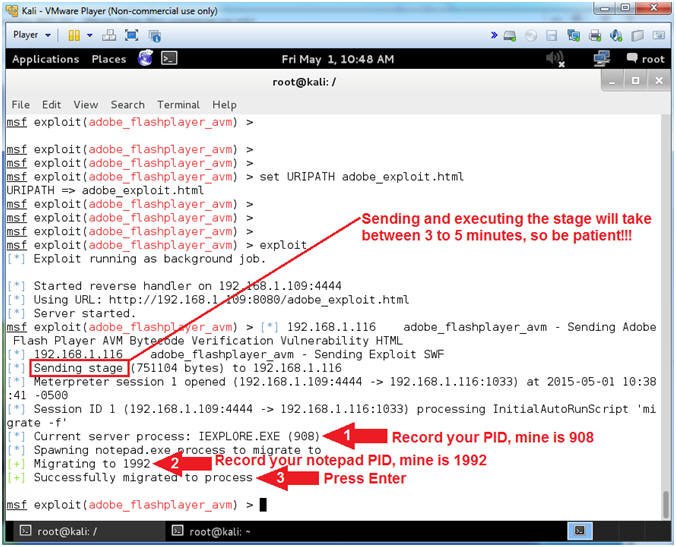Screen dimensions: 676x547
Task: Click the message log icon at toolbar's end
Action: coord(658,35)
